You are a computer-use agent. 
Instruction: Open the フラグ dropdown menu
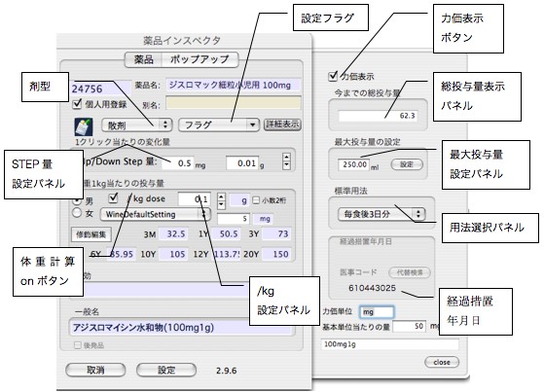[x=219, y=125]
